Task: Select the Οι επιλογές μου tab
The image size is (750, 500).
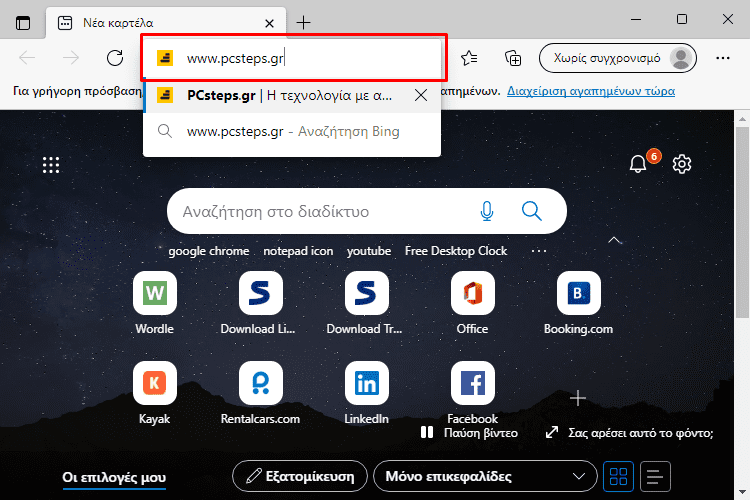Action: coord(114,477)
